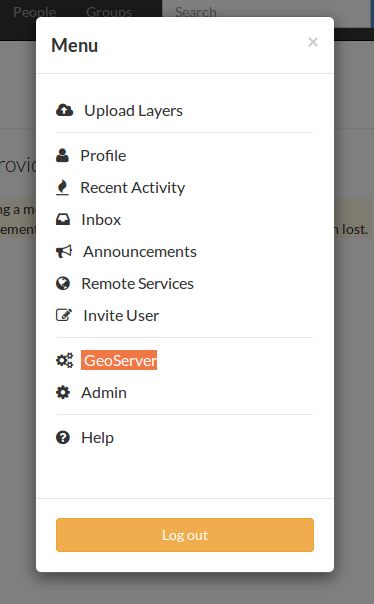Choose Remote Services from the menu
Viewport: 374px width, 604px height.
pos(138,284)
